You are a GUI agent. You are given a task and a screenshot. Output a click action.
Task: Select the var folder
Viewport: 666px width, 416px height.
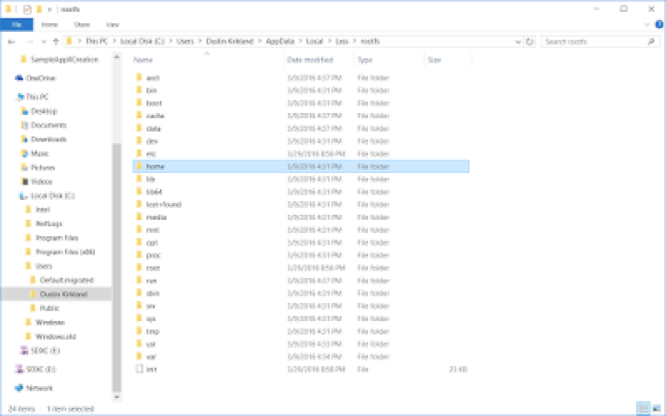(x=301, y=357)
